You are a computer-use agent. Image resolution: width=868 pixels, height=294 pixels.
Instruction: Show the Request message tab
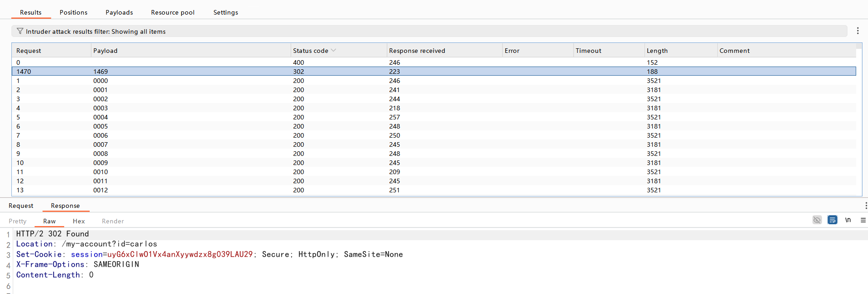[21, 206]
